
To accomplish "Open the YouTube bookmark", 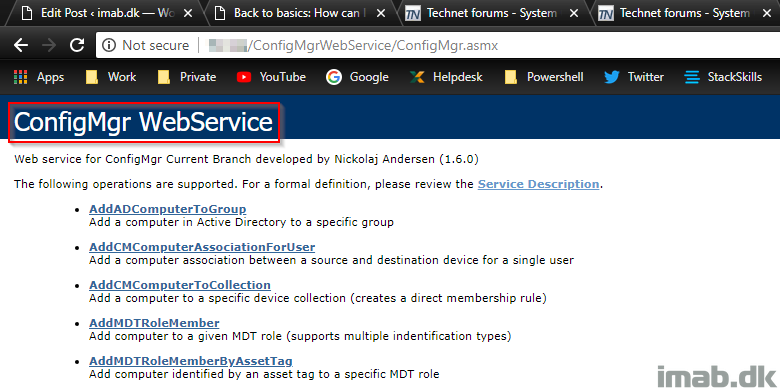I will pos(271,77).
